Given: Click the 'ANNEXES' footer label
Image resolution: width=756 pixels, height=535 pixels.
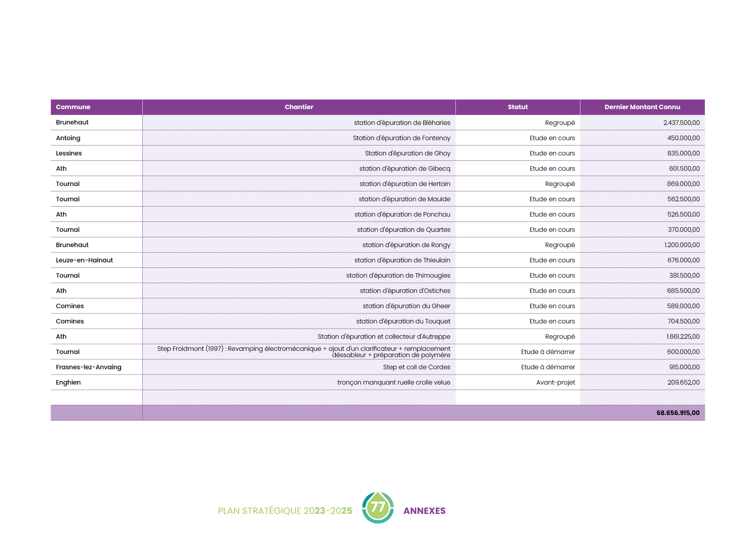Looking at the screenshot, I should (424, 511).
